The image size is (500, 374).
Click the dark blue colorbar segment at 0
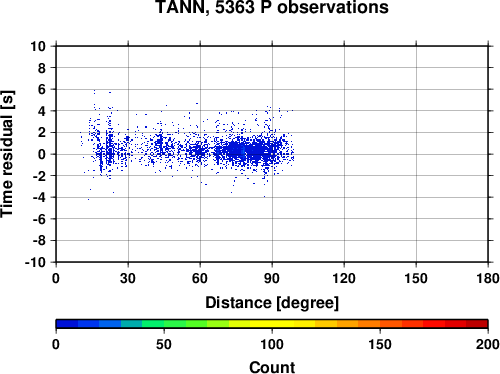pos(67,324)
